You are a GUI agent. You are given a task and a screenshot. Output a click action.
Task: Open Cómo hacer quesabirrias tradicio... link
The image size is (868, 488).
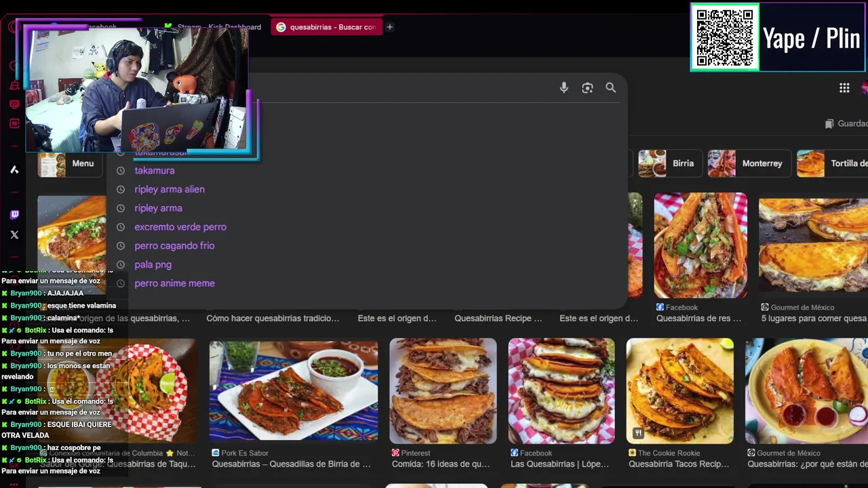tap(273, 318)
